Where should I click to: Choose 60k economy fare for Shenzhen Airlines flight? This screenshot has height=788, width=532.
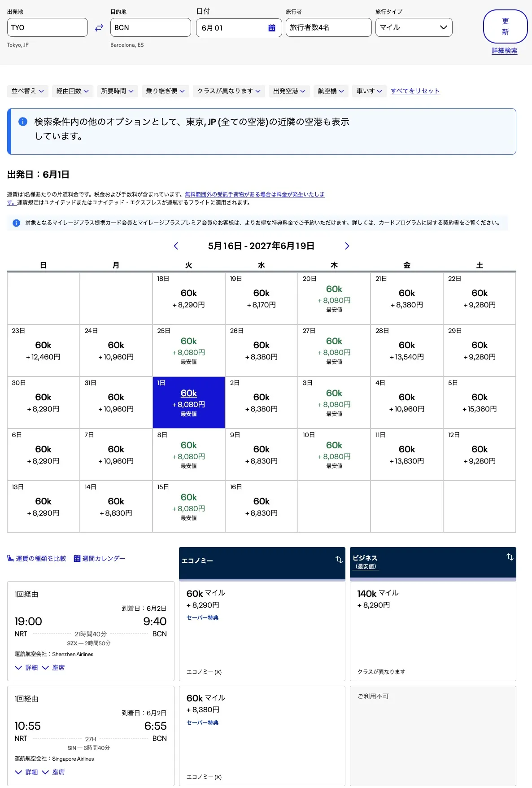[262, 631]
